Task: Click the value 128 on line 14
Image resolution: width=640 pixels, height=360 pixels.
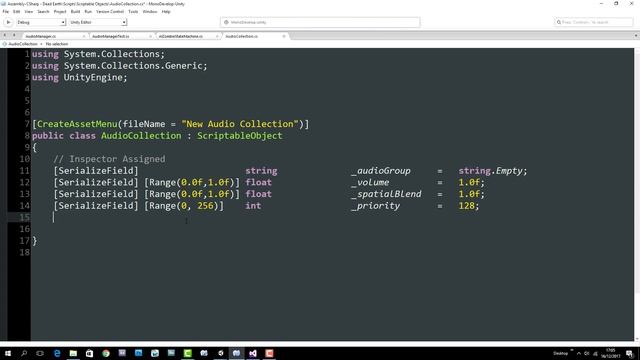Action: tap(467, 206)
